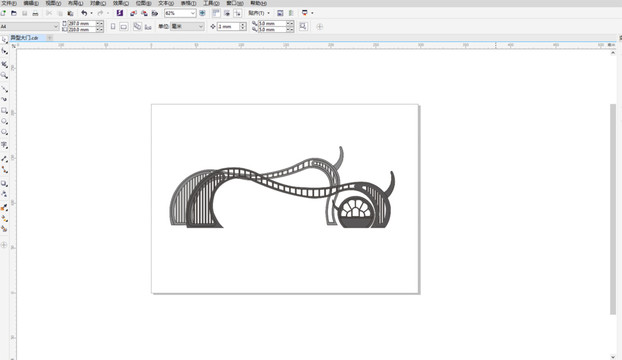Set page to landscape orientation
Viewport: 622px width, 360px height.
(124, 27)
